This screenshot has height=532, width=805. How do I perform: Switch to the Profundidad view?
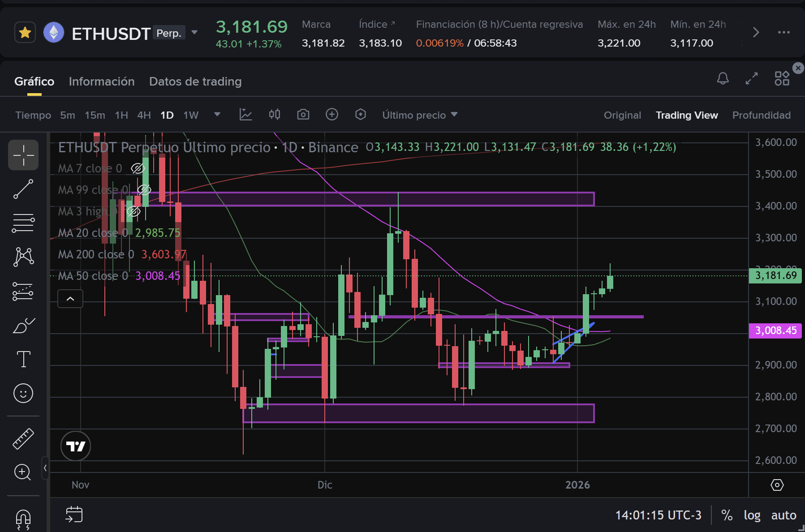761,115
